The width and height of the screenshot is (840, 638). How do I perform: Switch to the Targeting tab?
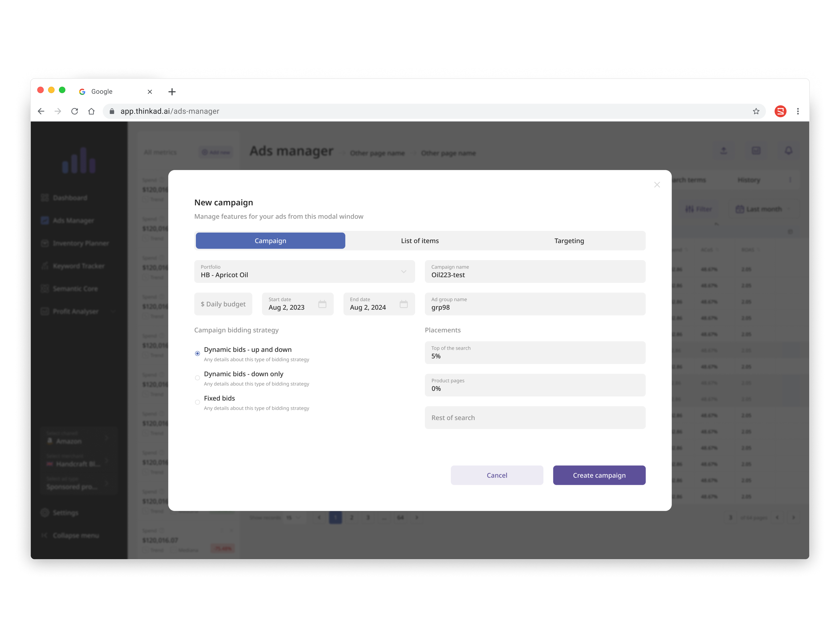(x=569, y=241)
